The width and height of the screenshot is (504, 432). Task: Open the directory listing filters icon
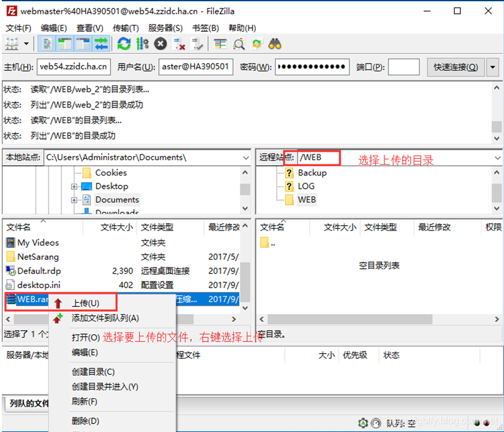[220, 44]
